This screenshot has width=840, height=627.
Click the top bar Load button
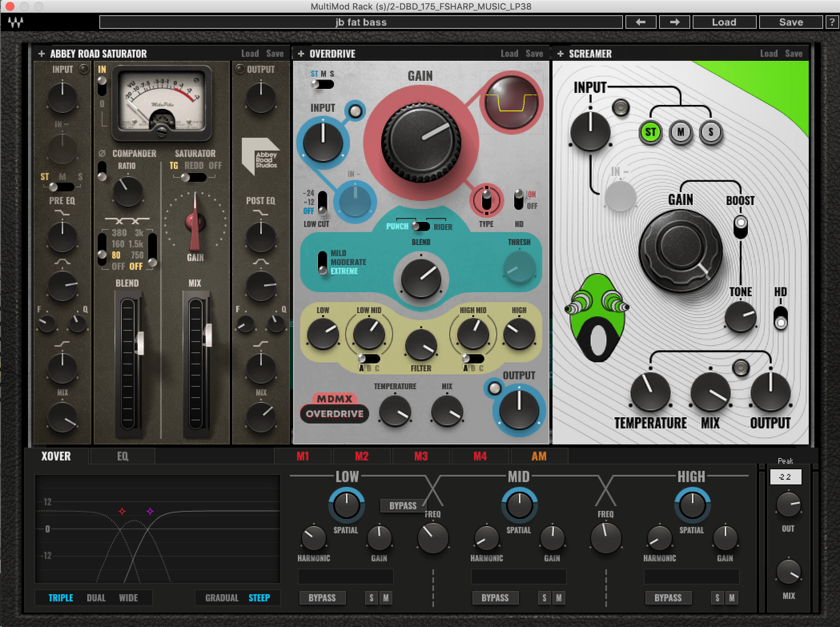724,22
